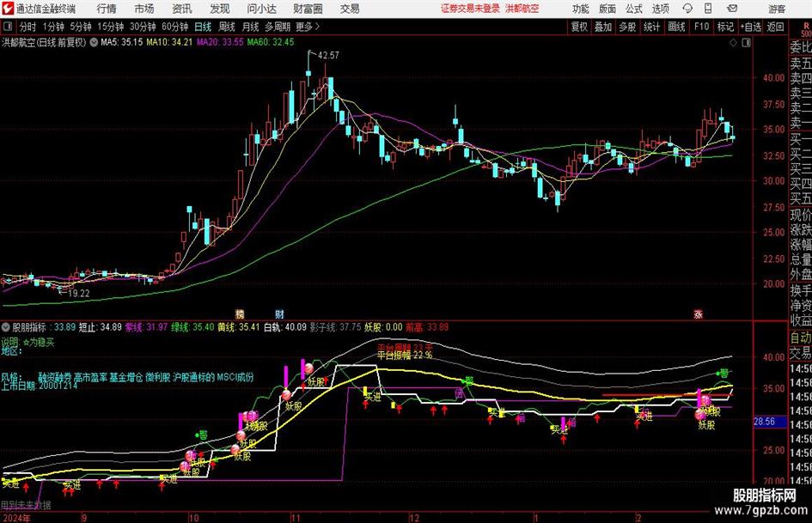The height and width of the screenshot is (523, 812).
Task: Click the 交易 label in right panel
Action: click(x=801, y=353)
